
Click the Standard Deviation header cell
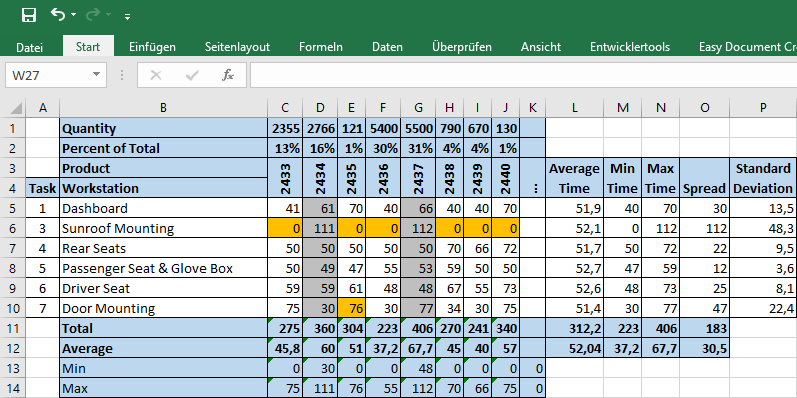tap(763, 178)
